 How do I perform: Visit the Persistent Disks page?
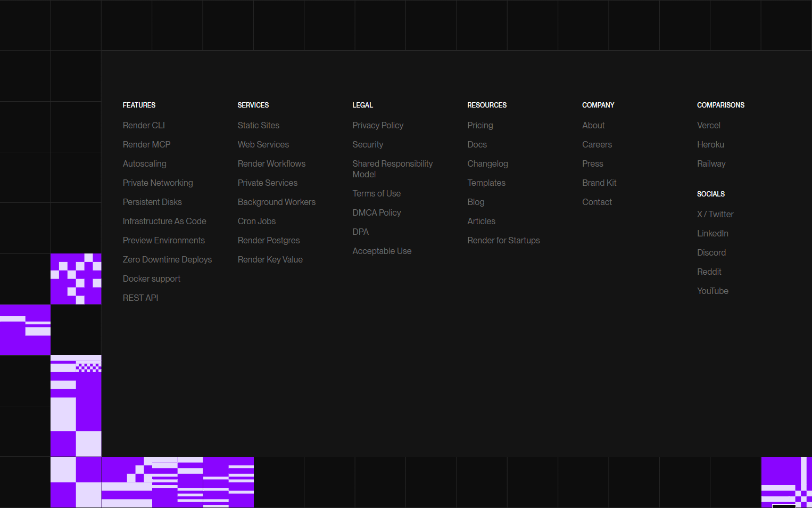pos(152,202)
